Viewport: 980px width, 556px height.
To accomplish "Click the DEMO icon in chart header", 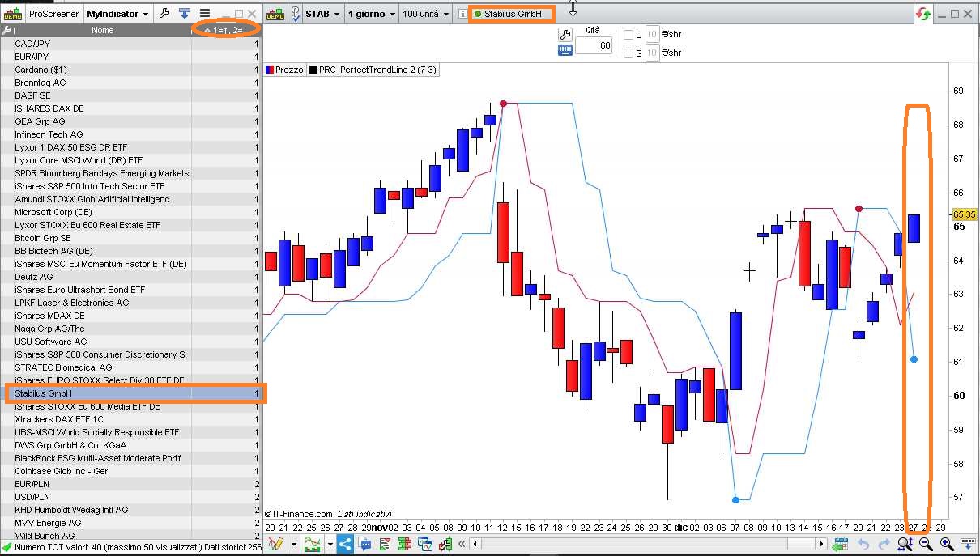I will pyautogui.click(x=275, y=14).
